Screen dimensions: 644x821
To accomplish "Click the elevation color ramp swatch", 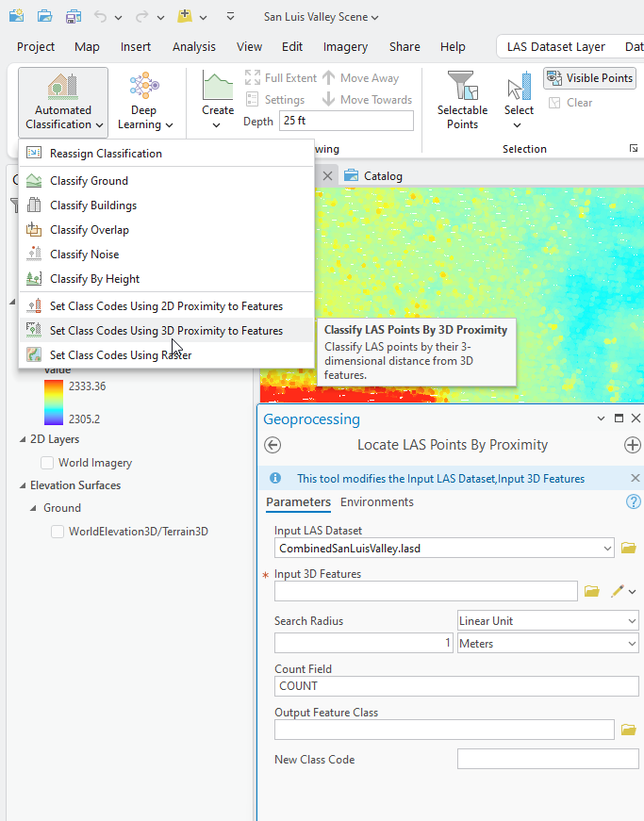I will tap(54, 402).
